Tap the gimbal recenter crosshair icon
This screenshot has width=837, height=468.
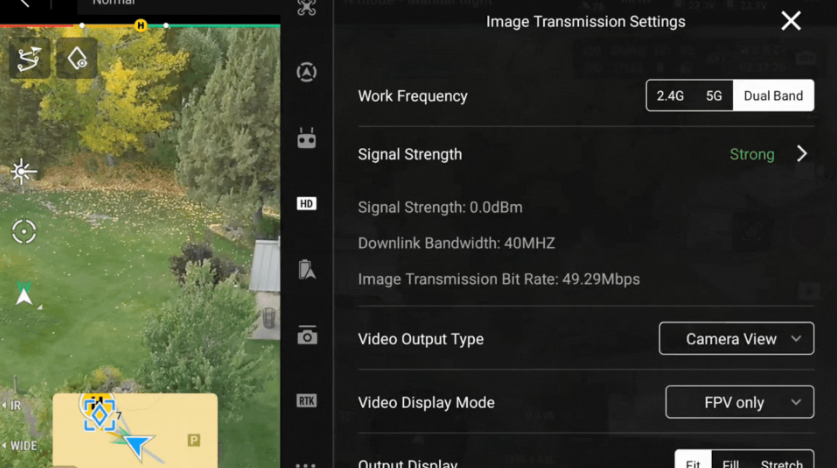(24, 232)
